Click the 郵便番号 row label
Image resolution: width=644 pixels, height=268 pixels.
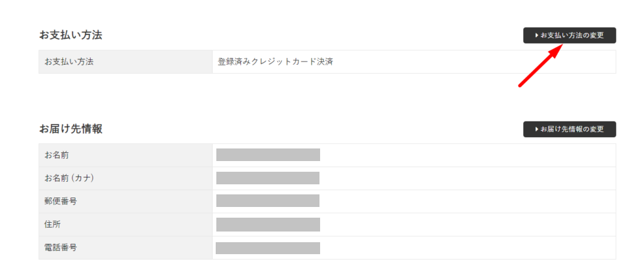[x=61, y=201]
